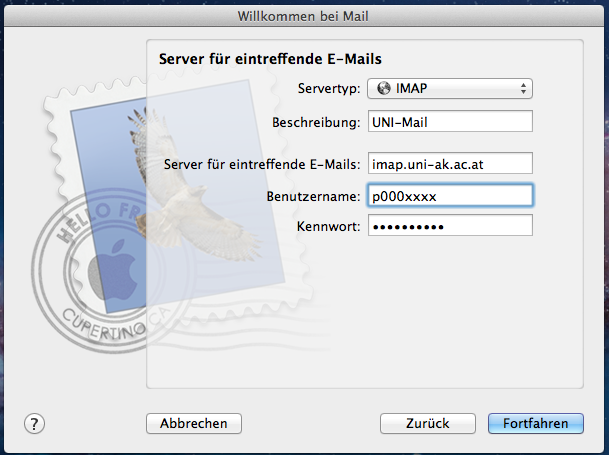Click the incoming server field imap.uni-ak.ac.at
Image resolution: width=609 pixels, height=455 pixels.
[x=449, y=163]
